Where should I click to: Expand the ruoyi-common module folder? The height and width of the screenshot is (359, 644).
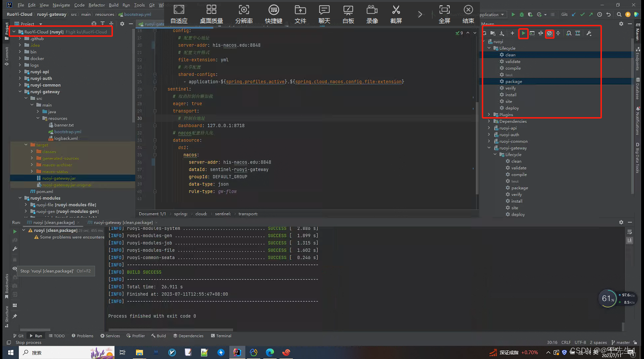20,85
